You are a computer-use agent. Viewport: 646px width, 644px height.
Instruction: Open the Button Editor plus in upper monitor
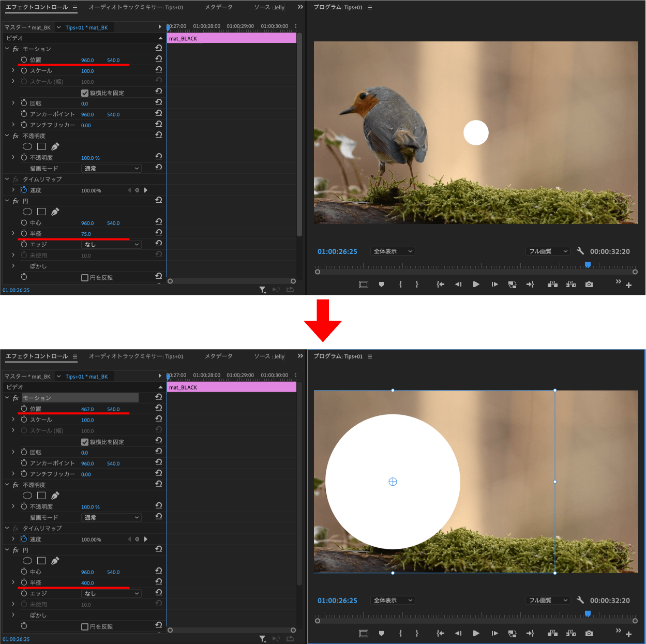[628, 285]
